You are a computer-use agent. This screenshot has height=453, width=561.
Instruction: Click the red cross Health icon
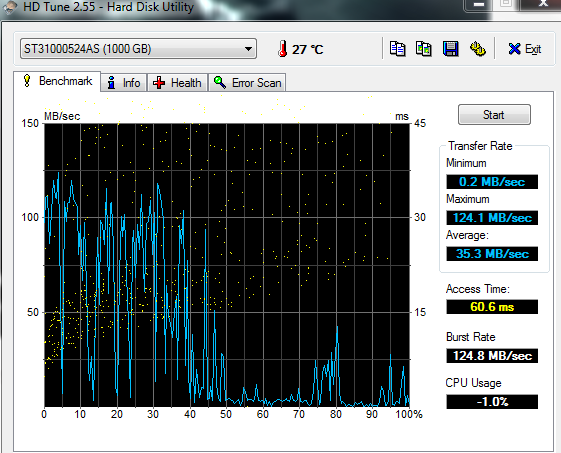tap(159, 83)
